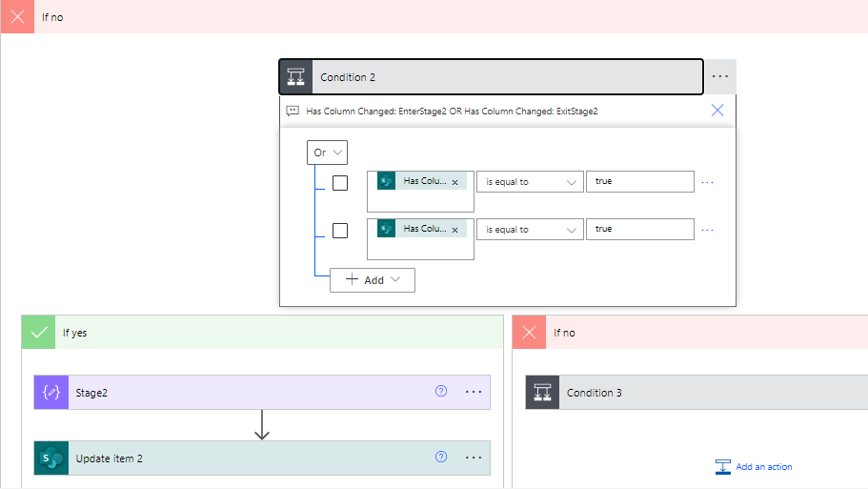Click the Condition 2 control icon

(296, 77)
